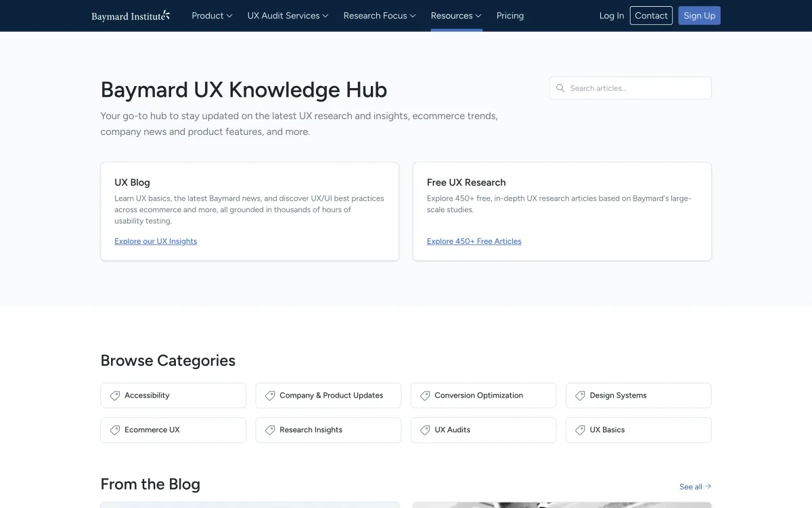The image size is (812, 508).
Task: Browse the Design Systems category
Action: (x=638, y=396)
